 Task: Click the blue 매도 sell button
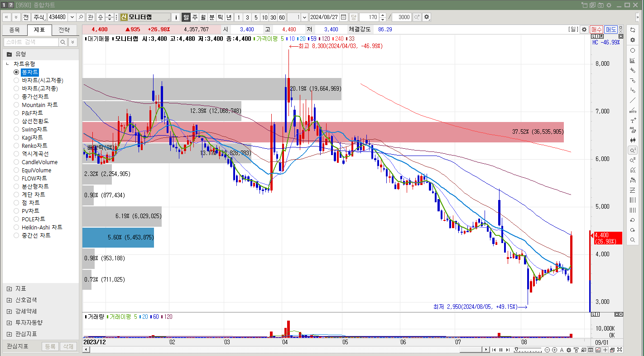click(x=610, y=29)
